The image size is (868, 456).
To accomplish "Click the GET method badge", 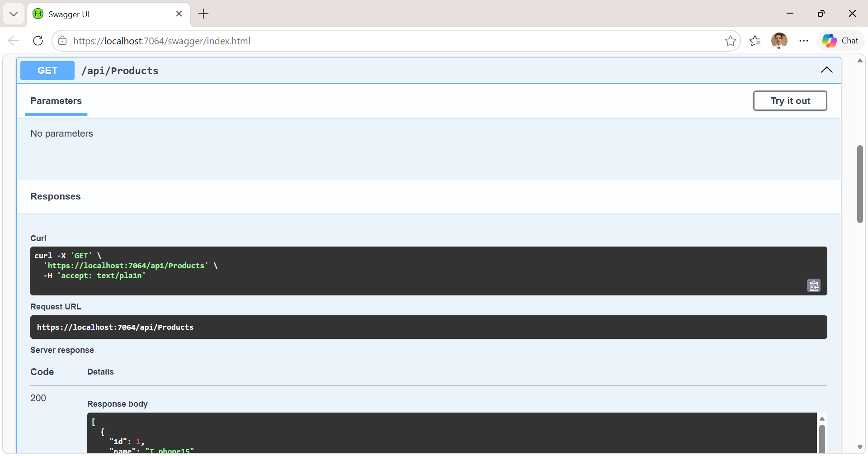I will 47,71.
